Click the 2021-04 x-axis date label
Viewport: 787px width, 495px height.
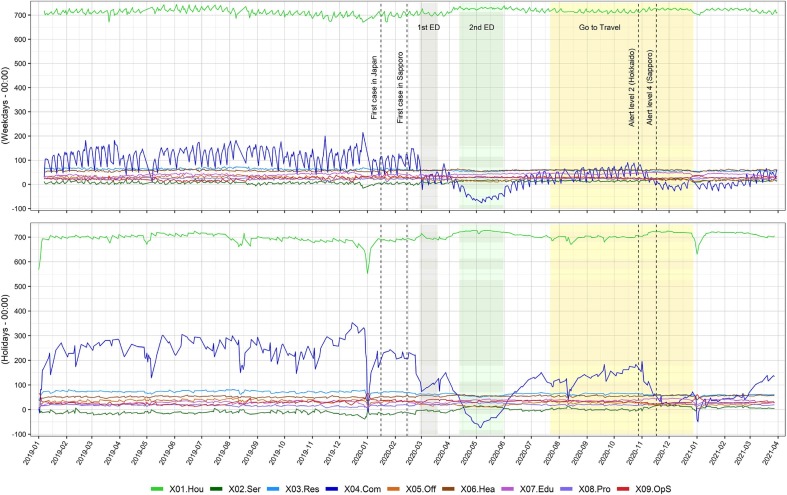pos(768,455)
